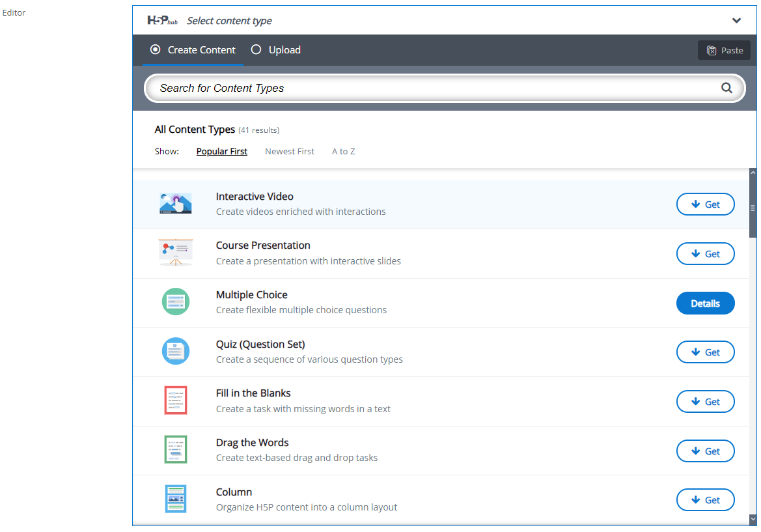The width and height of the screenshot is (761, 532).
Task: Sort by Popular First
Action: pos(222,152)
